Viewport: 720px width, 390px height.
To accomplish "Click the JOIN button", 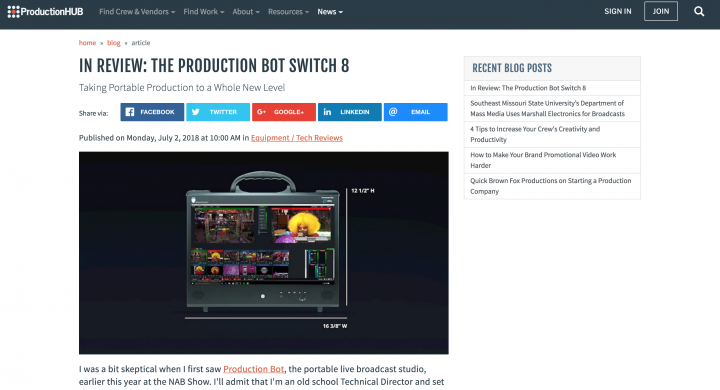I will click(x=661, y=11).
